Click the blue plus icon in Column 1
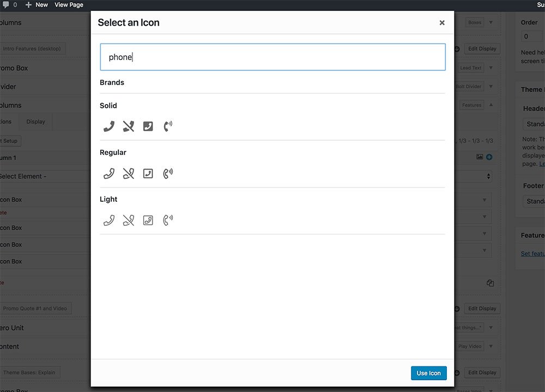This screenshot has height=392, width=545. pos(489,157)
